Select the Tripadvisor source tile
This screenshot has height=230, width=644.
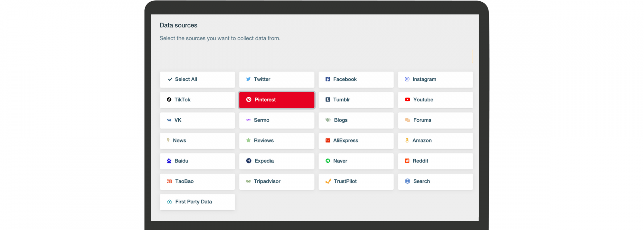click(277, 181)
